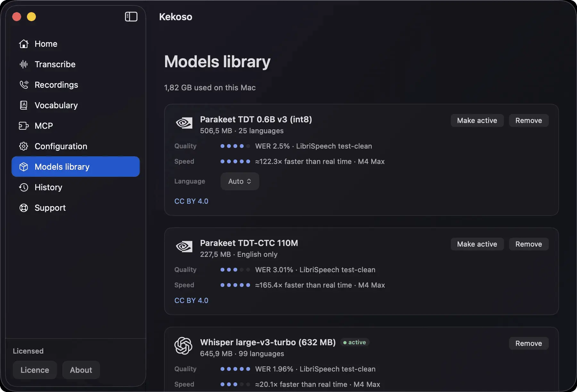577x392 pixels.
Task: Remove the Parakeet TDT-CTC 110M model
Action: 529,244
